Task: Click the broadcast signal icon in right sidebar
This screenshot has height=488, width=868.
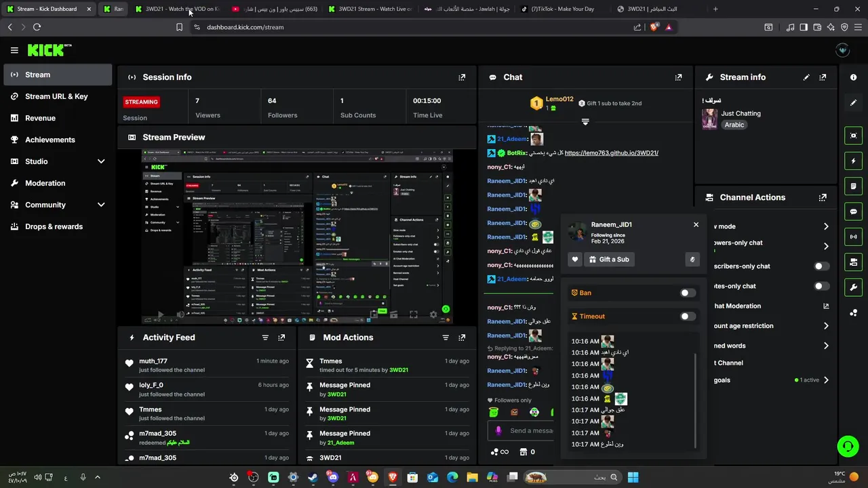Action: click(853, 237)
